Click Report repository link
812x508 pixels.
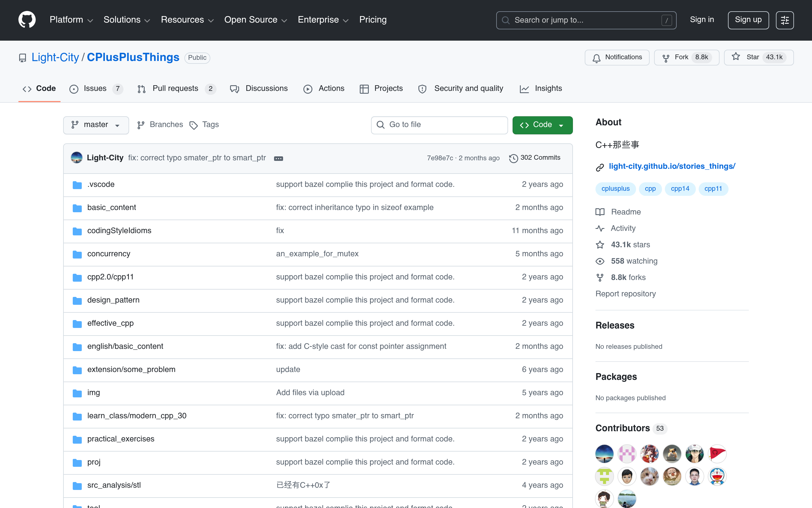click(x=625, y=294)
